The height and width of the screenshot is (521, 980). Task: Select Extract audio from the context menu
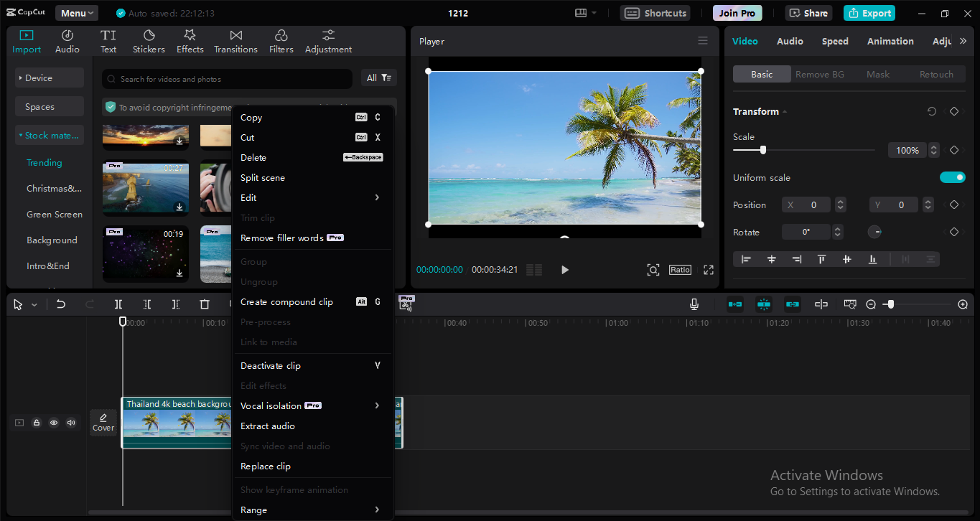pos(268,426)
